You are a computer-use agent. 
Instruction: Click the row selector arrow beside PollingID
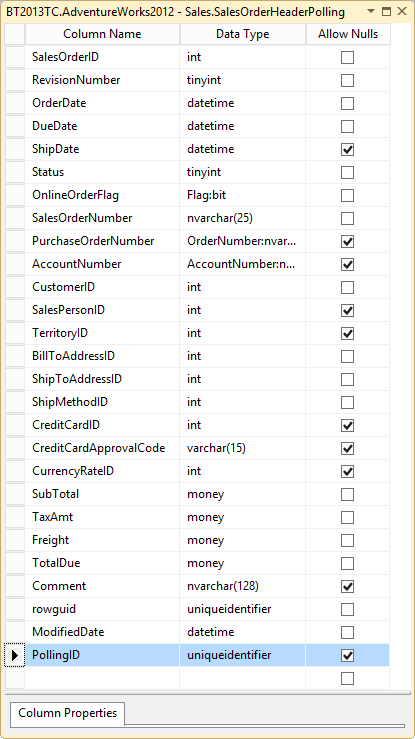pos(15,655)
